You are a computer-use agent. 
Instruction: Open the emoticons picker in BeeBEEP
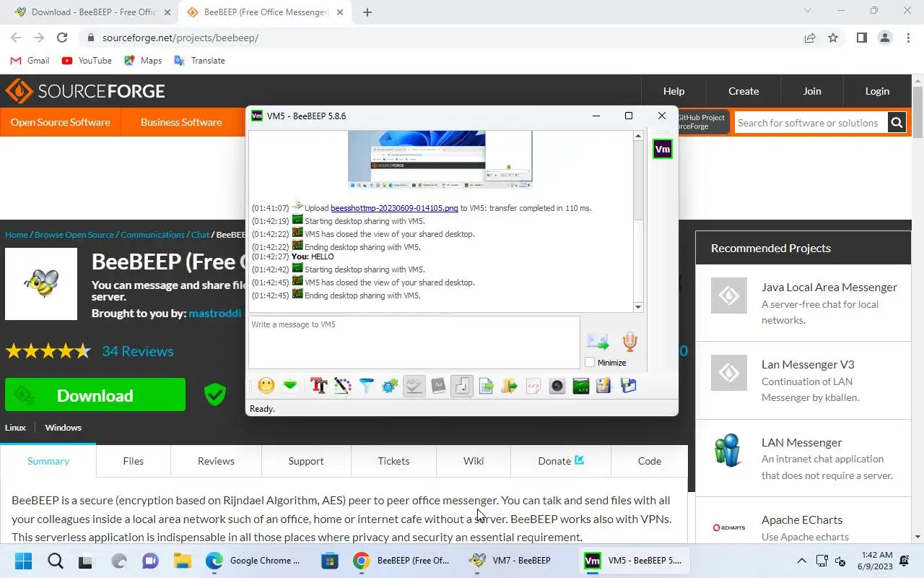[266, 386]
